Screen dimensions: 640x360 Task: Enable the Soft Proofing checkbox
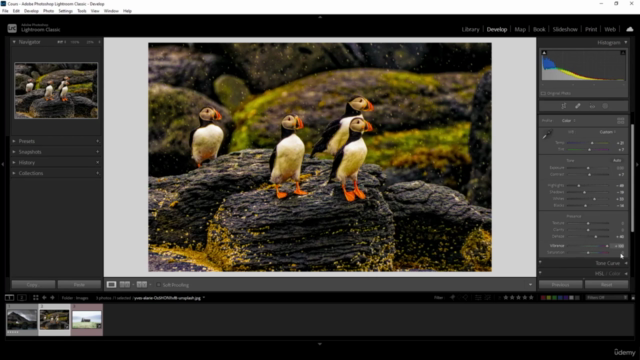tap(158, 285)
